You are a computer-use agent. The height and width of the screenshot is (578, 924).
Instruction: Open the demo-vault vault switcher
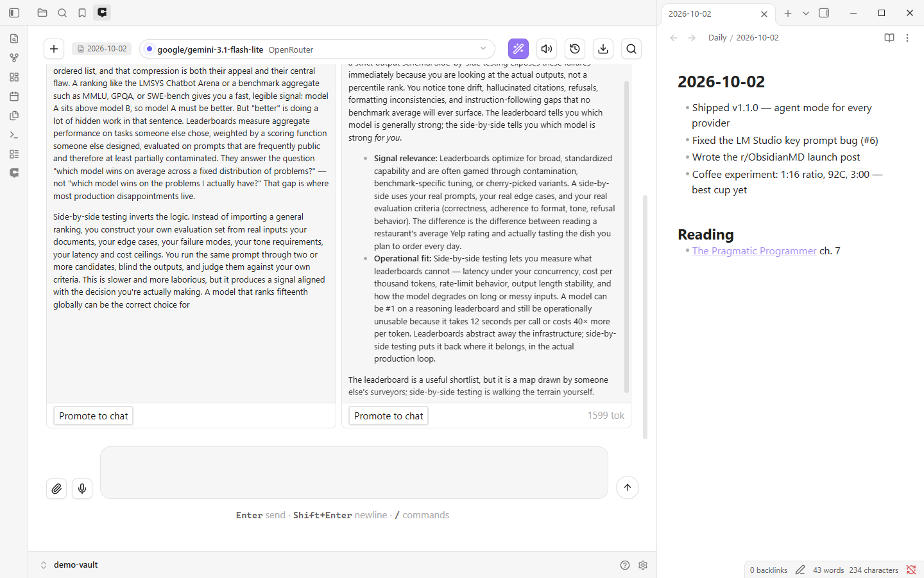coord(69,565)
